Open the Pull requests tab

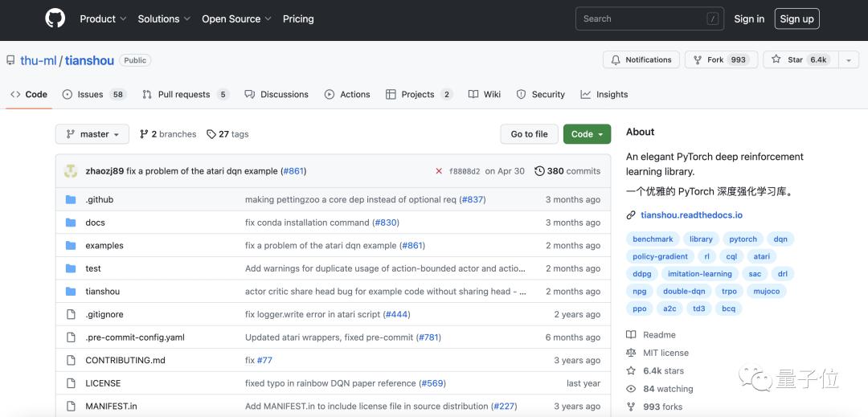pyautogui.click(x=185, y=95)
